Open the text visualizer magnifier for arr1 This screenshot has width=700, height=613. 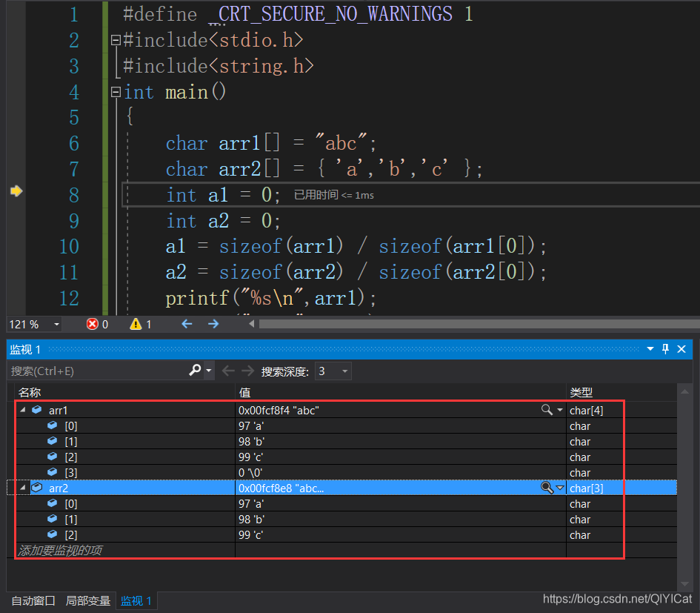(547, 410)
